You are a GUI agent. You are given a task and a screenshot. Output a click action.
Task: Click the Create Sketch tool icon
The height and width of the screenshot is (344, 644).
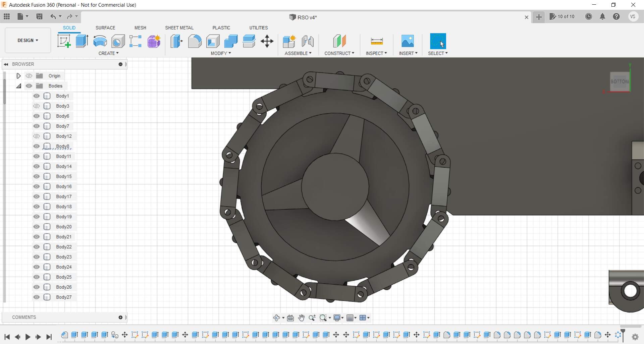tap(64, 41)
